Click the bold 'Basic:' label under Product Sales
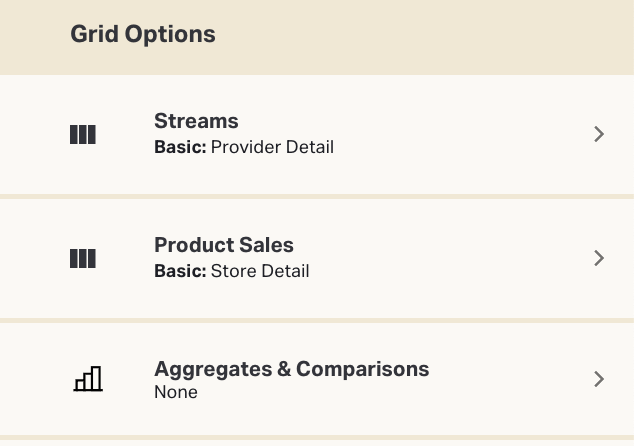 tap(180, 271)
